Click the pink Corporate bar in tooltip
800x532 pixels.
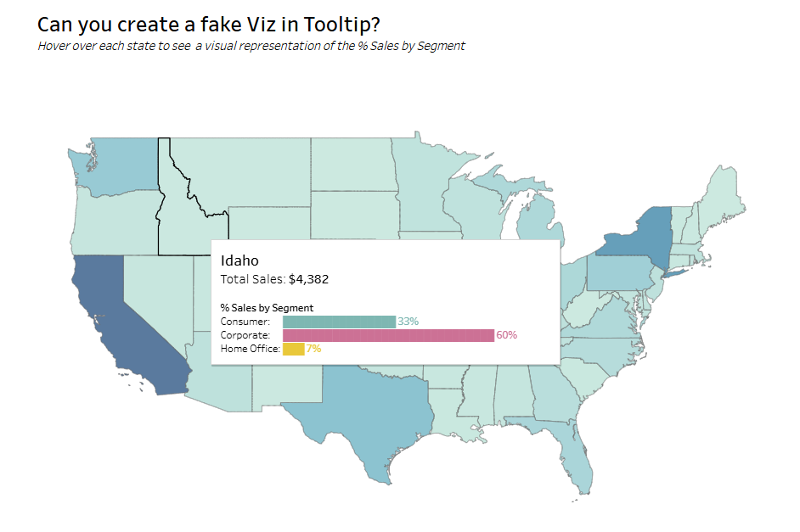388,335
